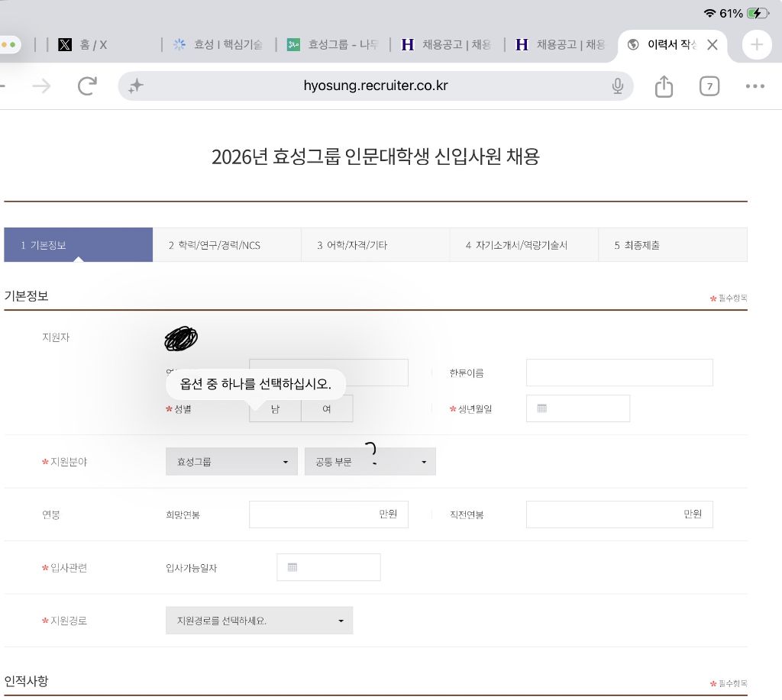Open a new tab with plus button
This screenshot has height=700, width=782.
(757, 44)
